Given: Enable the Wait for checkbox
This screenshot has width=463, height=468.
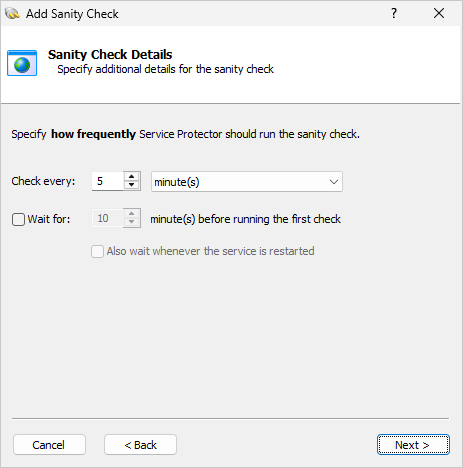Looking at the screenshot, I should click(18, 220).
